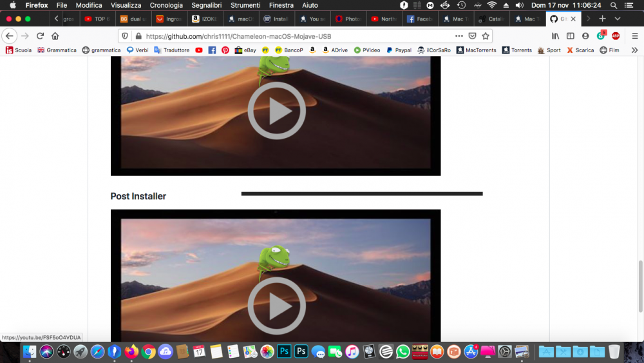Screen dimensions: 644x363
Task: Open the Segnalibri menu
Action: pos(206,5)
